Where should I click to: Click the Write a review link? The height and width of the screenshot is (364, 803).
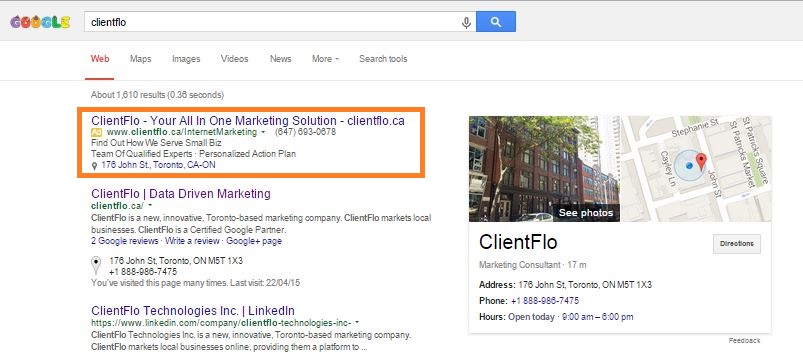click(x=192, y=241)
